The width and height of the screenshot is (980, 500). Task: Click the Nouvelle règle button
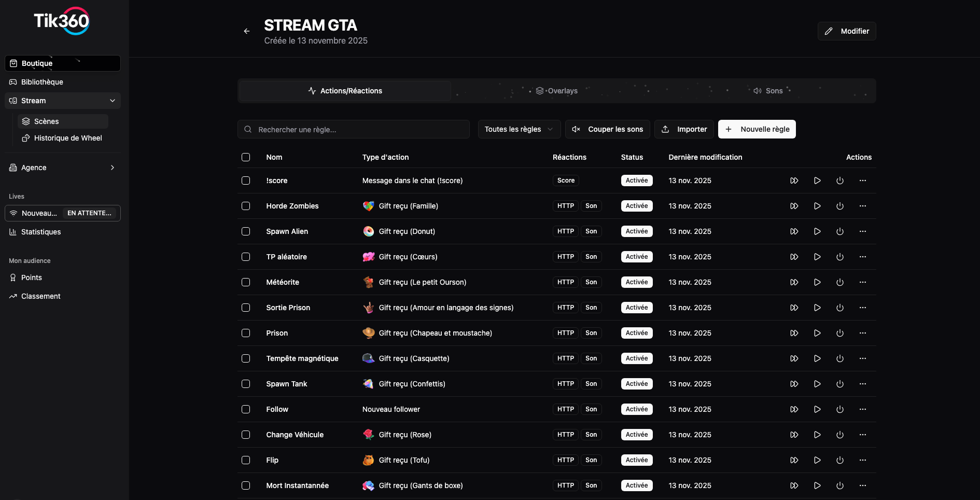757,129
